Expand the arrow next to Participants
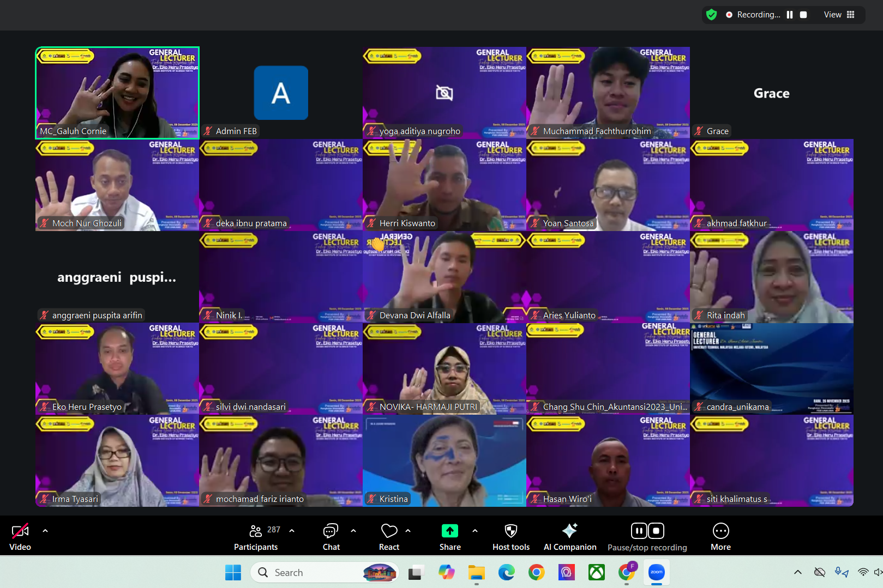Image resolution: width=883 pixels, height=588 pixels. tap(292, 530)
